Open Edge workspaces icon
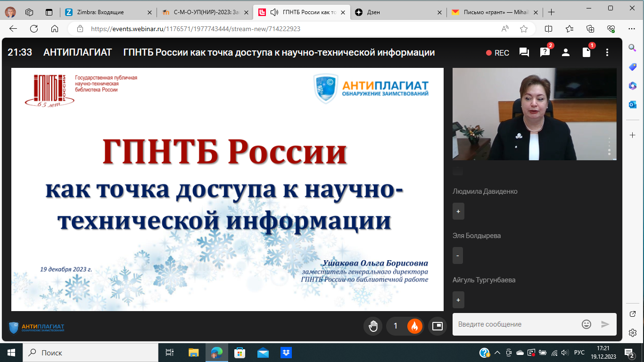The height and width of the screenshot is (362, 644). 29,12
